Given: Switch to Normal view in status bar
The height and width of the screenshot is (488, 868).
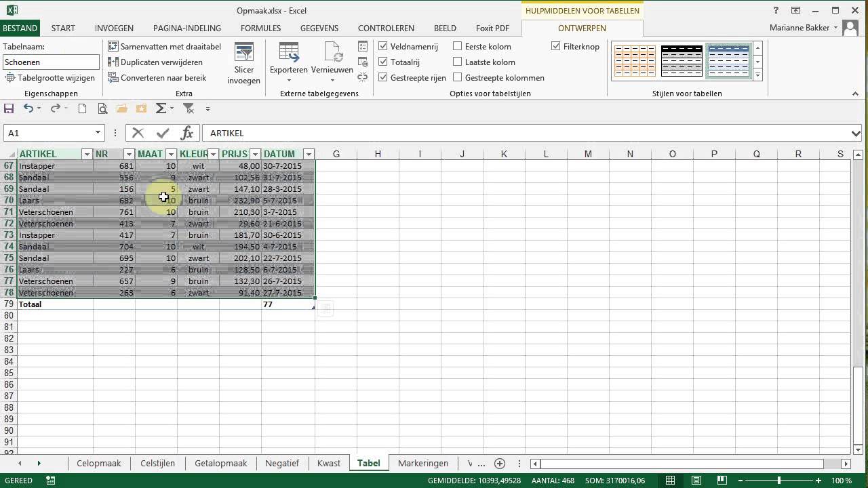Looking at the screenshot, I should (670, 481).
